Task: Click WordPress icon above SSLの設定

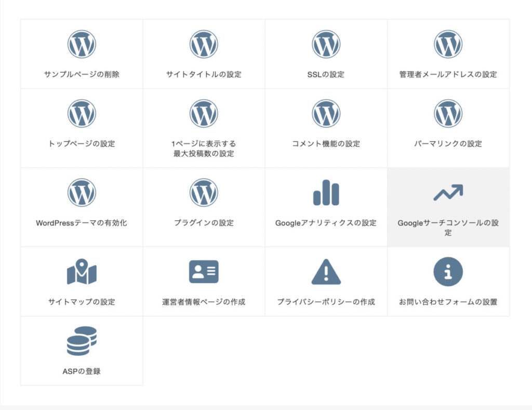Action: coord(326,44)
